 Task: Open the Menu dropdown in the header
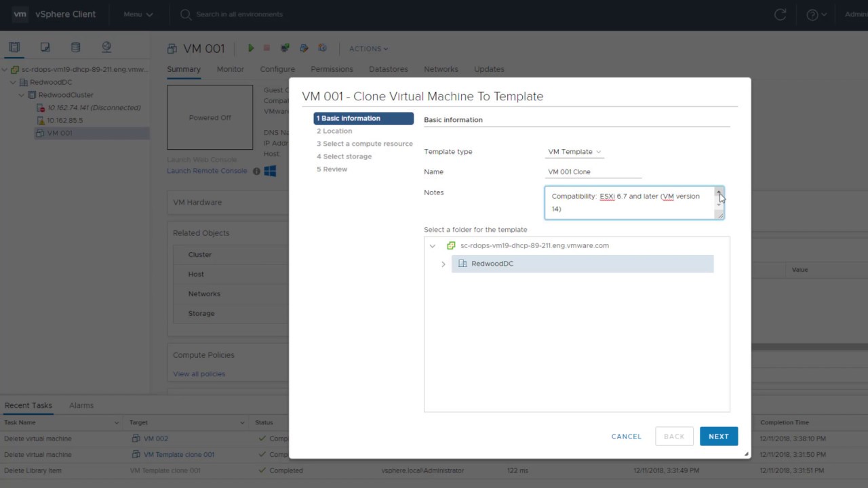pos(138,14)
